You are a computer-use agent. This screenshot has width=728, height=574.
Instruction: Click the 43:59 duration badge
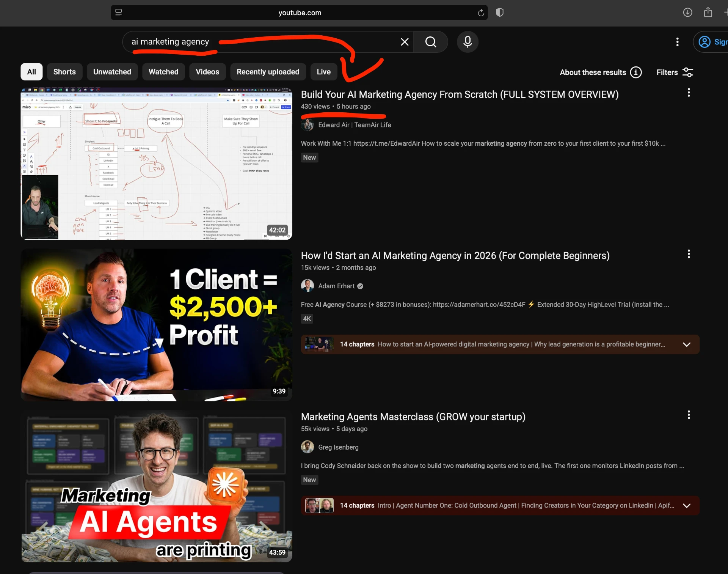click(x=278, y=552)
